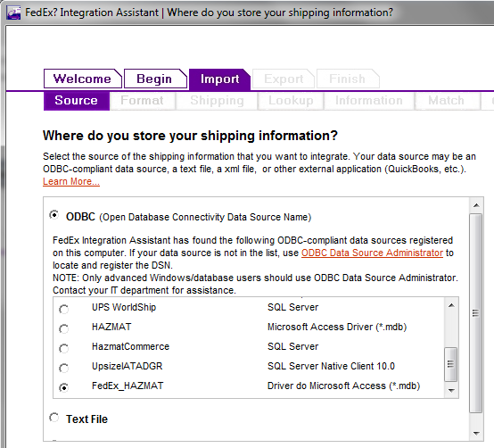Image resolution: width=494 pixels, height=448 pixels.
Task: Click the 'ODBC' option label text
Action: (80, 217)
